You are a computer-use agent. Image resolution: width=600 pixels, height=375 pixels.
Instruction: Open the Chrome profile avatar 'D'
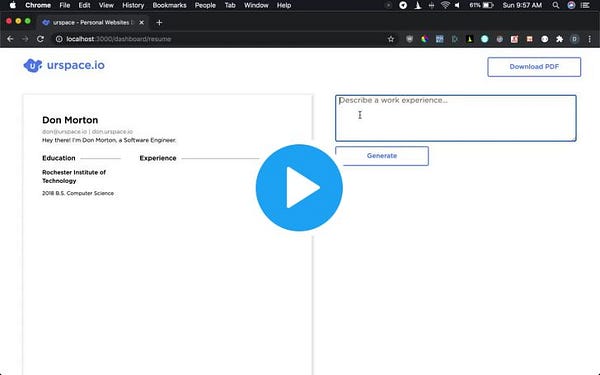(x=574, y=39)
